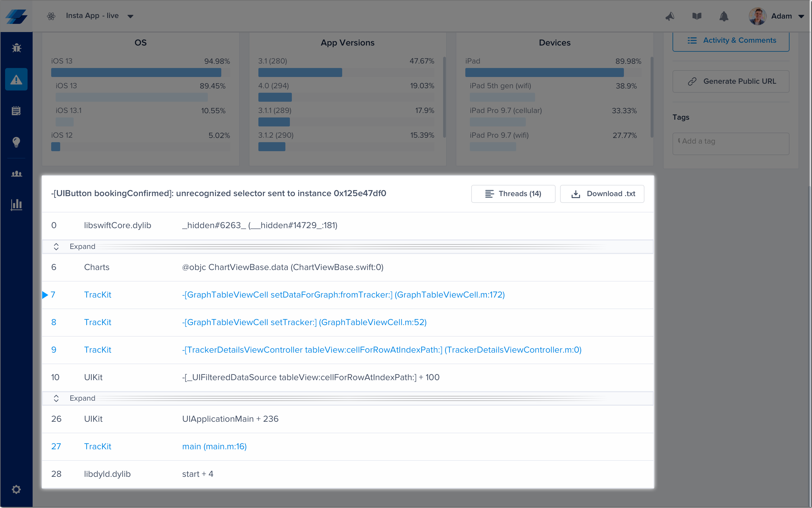Open the lightbulb feature requests icon
Image resolution: width=812 pixels, height=508 pixels.
click(16, 142)
